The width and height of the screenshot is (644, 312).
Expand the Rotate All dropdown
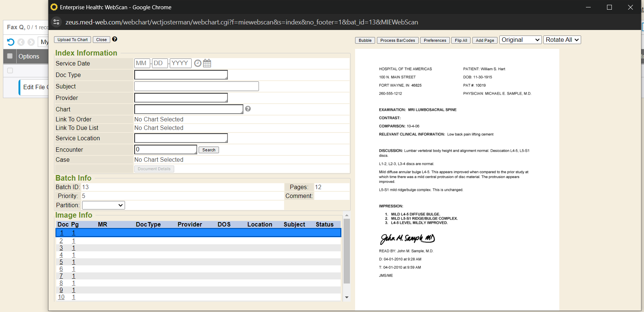coord(562,40)
